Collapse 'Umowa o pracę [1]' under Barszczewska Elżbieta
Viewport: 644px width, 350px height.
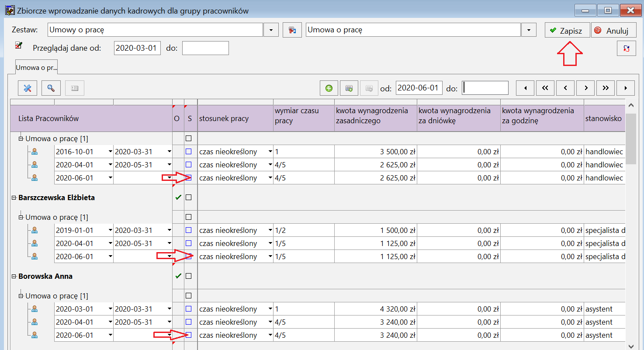click(x=21, y=217)
